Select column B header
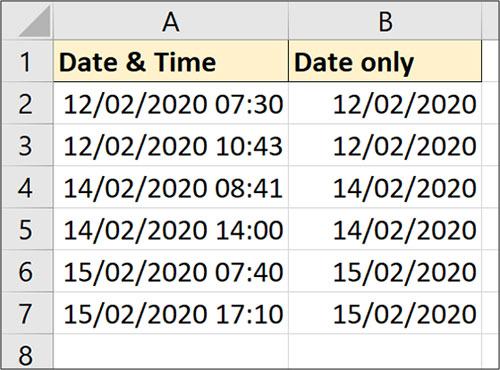500x370 pixels. point(385,21)
